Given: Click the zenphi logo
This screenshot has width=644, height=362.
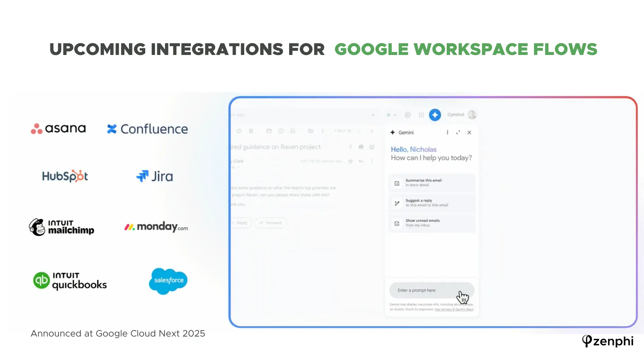Looking at the screenshot, I should click(x=607, y=341).
